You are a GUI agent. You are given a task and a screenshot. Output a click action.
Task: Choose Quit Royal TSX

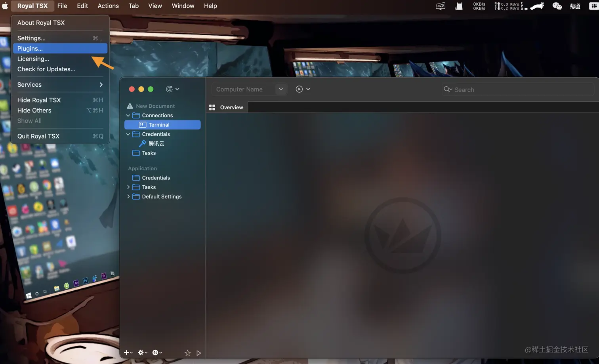click(x=60, y=136)
